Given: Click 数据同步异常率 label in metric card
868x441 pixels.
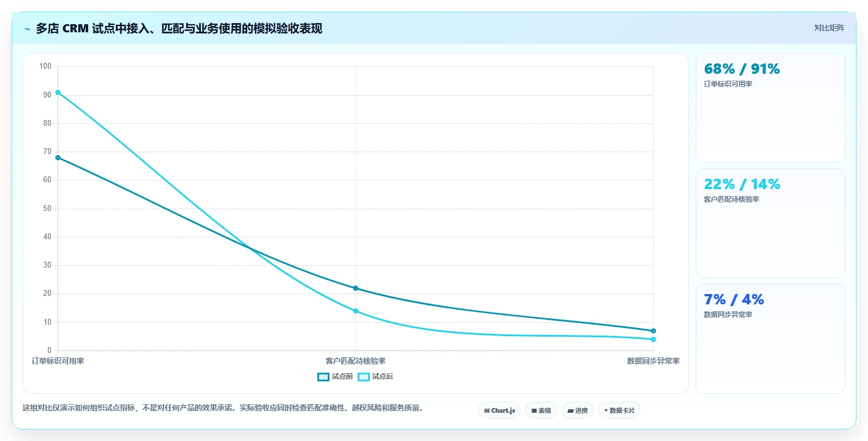Looking at the screenshot, I should [x=728, y=315].
